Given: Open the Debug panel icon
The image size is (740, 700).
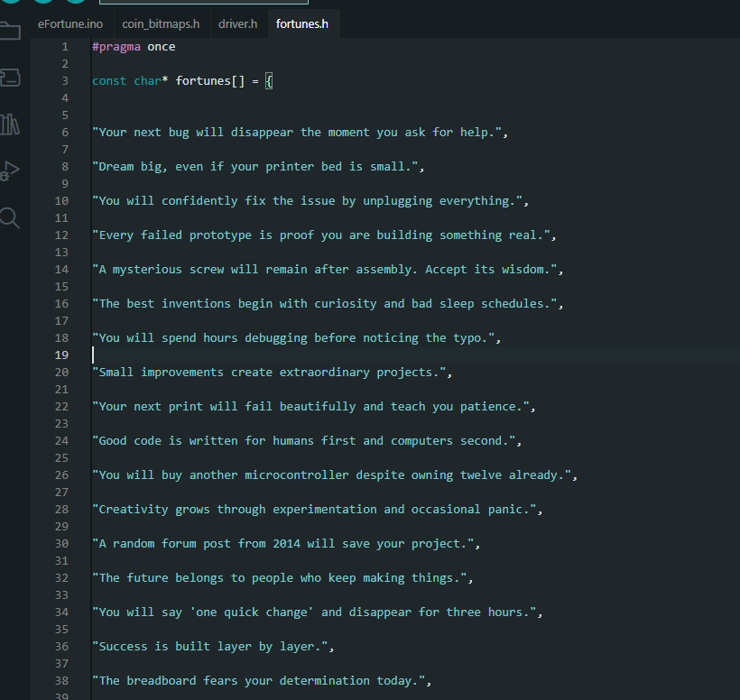Looking at the screenshot, I should [x=9, y=170].
